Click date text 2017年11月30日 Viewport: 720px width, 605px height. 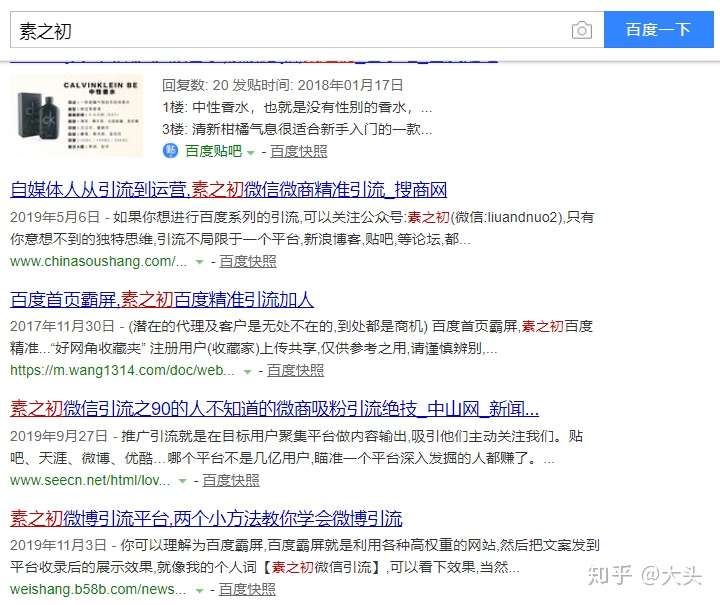(x=62, y=326)
